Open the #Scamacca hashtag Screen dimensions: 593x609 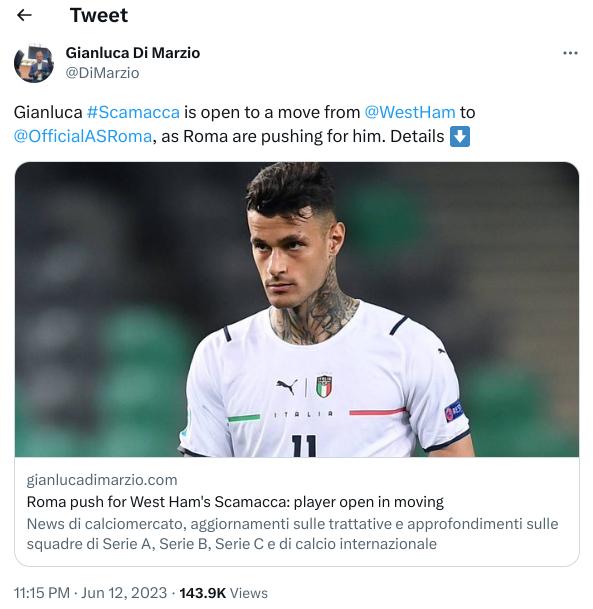click(133, 112)
